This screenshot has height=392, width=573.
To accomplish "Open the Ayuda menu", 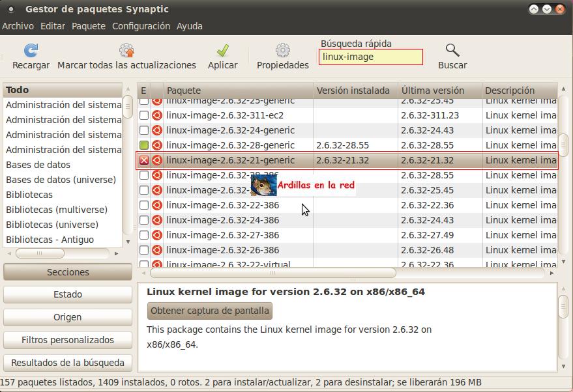I will (x=189, y=26).
